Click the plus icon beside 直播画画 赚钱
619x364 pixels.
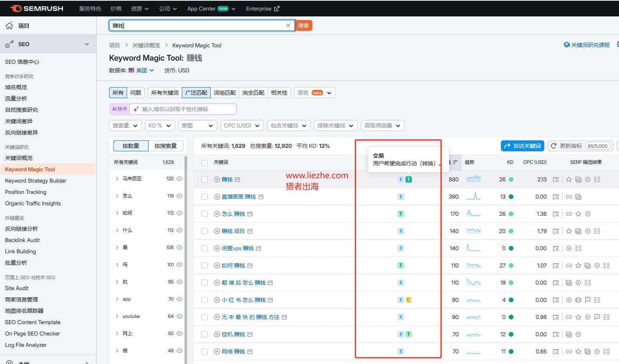tap(217, 197)
